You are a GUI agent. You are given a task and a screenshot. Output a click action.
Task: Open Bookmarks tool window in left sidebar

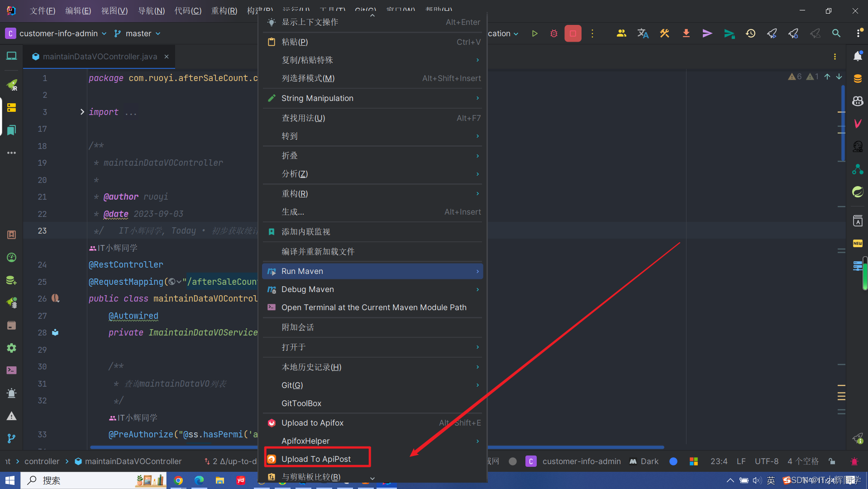click(x=11, y=130)
